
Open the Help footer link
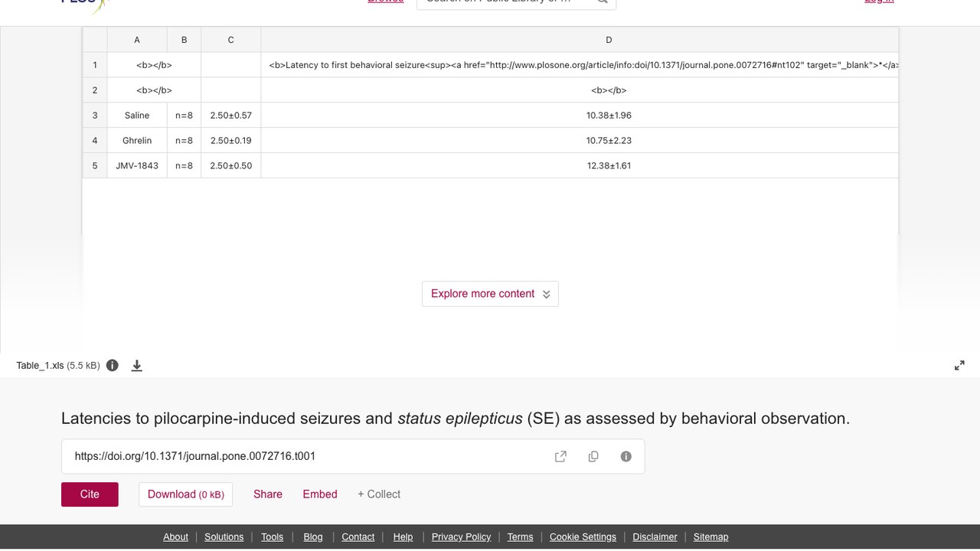click(403, 536)
